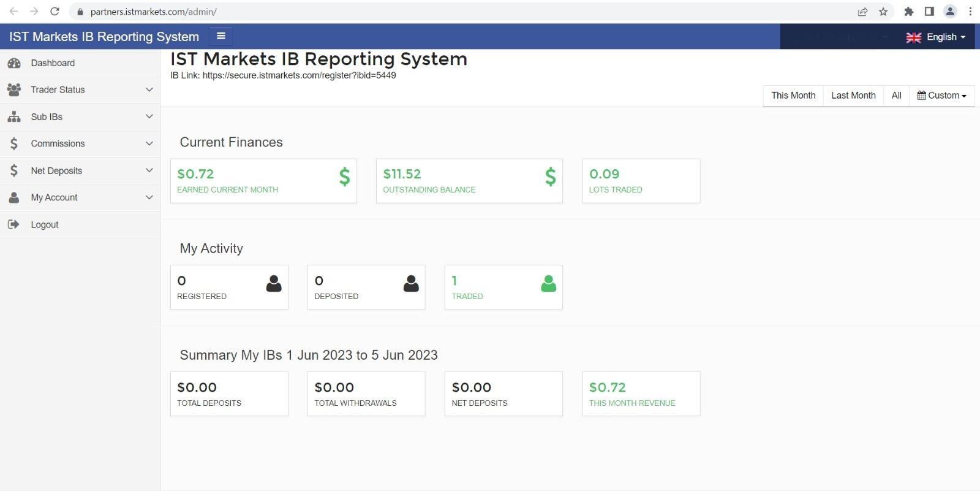Image resolution: width=980 pixels, height=491 pixels.
Task: Click the NET DEPOSITS card label
Action: [x=480, y=403]
